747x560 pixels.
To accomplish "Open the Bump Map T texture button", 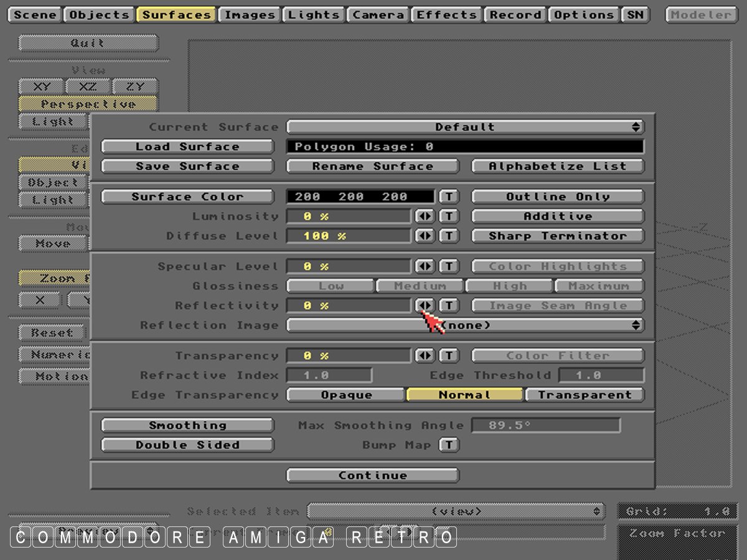I will [x=449, y=445].
